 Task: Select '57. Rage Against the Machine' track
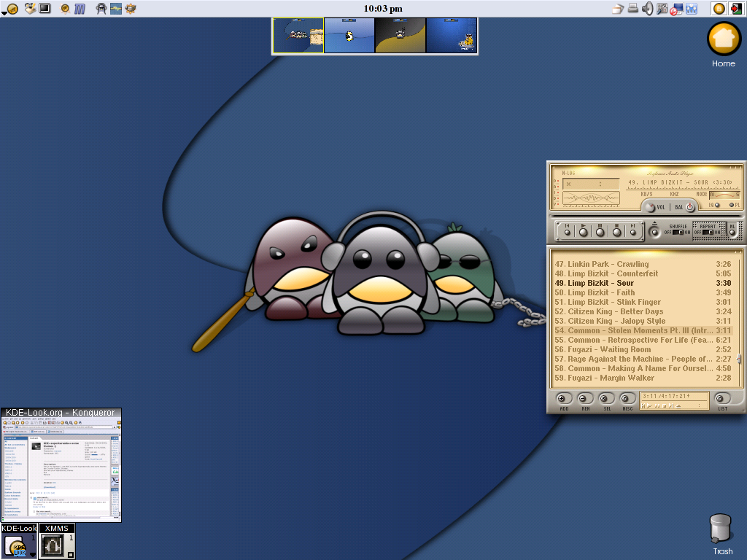[643, 359]
